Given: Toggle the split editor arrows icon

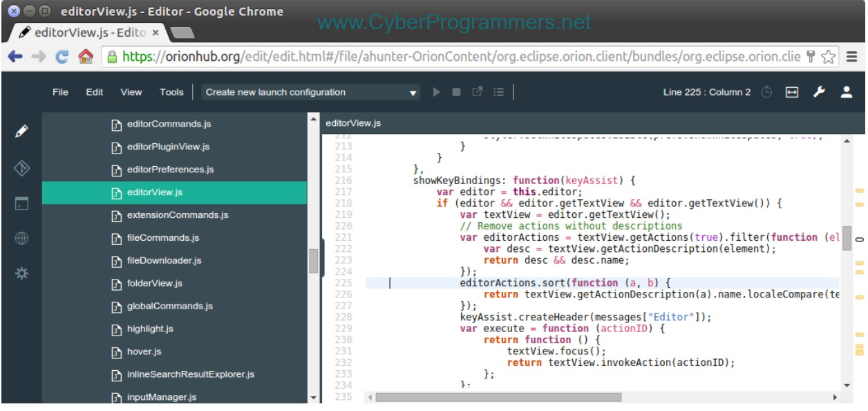Looking at the screenshot, I should click(793, 92).
